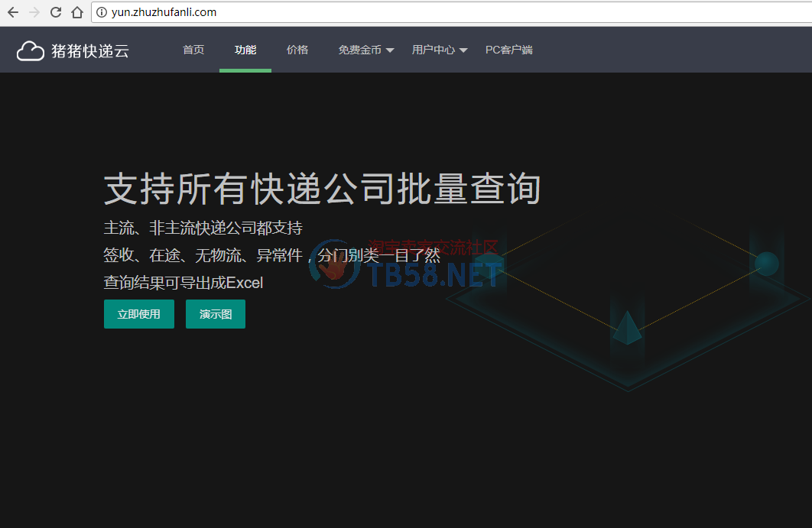Click the browser forward arrow button
812x528 pixels.
[x=34, y=12]
